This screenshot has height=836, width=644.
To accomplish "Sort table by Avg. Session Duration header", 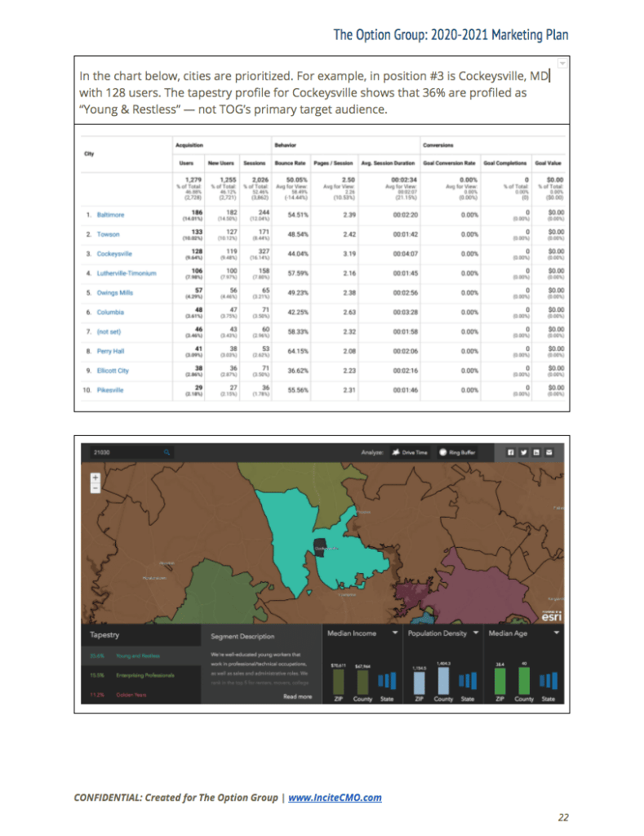I will (x=388, y=163).
